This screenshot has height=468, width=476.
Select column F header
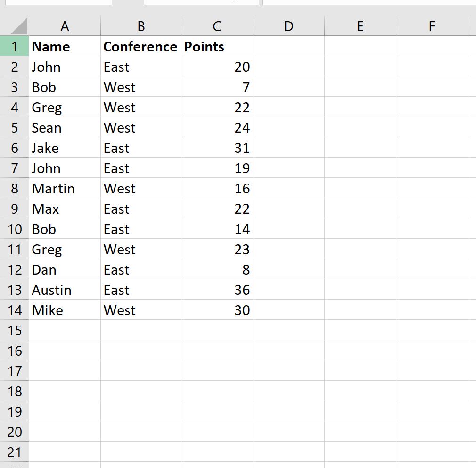coord(432,26)
